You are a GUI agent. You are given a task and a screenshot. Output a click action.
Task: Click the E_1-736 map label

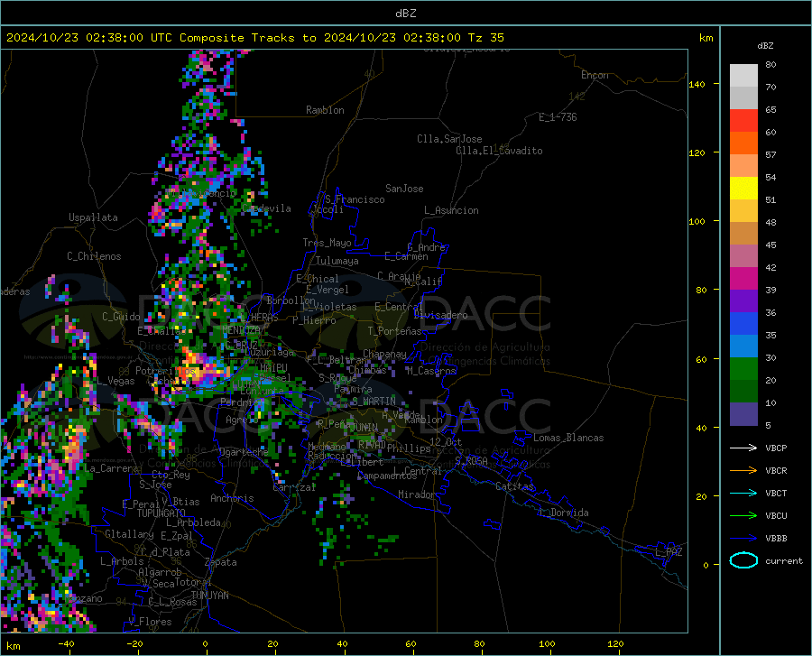coord(558,117)
